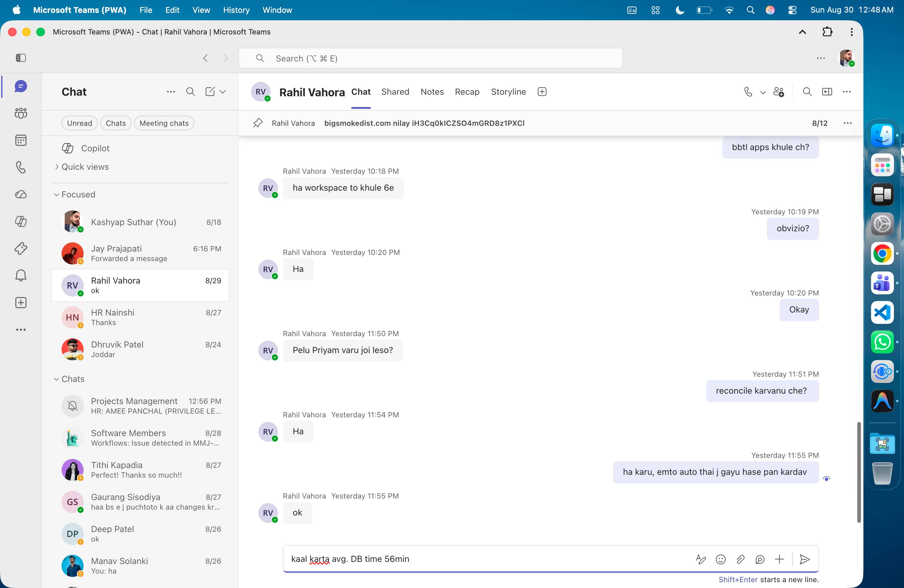Toggle the Meeting chats filter chip
The image size is (904, 588).
164,123
